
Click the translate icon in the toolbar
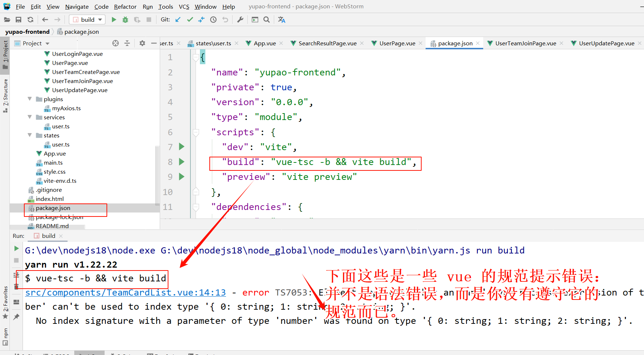coord(281,20)
